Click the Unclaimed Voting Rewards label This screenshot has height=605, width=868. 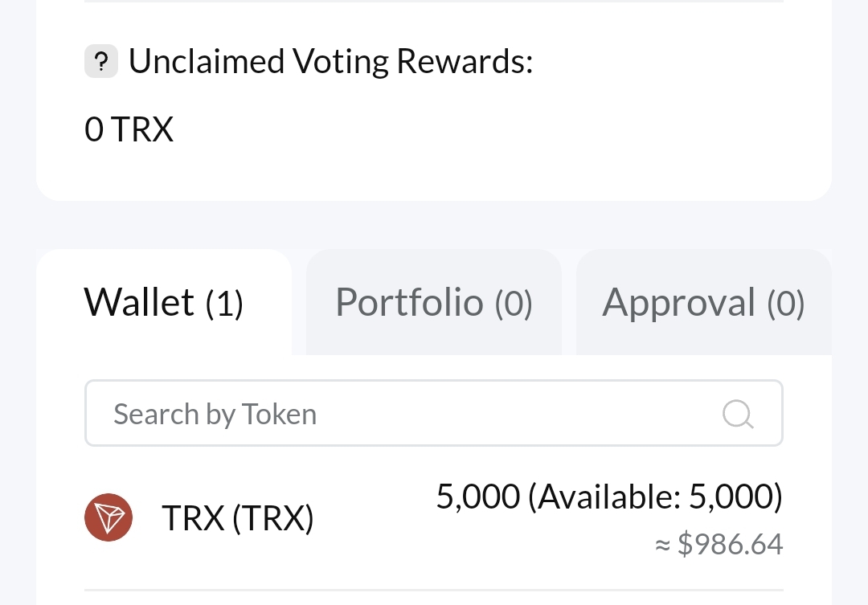330,62
